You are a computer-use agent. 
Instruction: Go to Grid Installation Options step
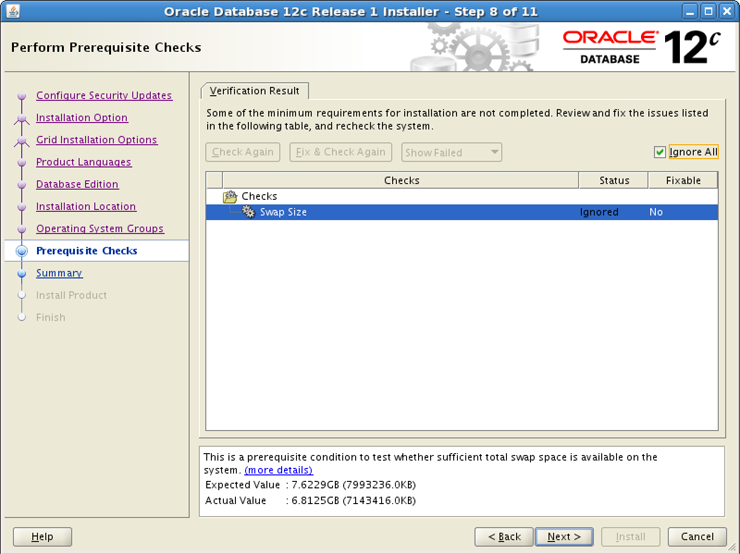(x=97, y=140)
